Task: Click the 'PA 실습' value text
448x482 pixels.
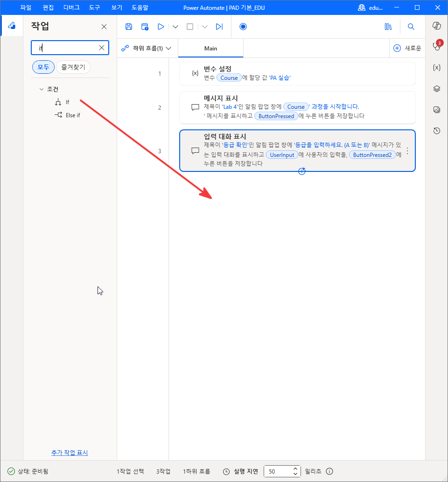Action: pyautogui.click(x=280, y=78)
